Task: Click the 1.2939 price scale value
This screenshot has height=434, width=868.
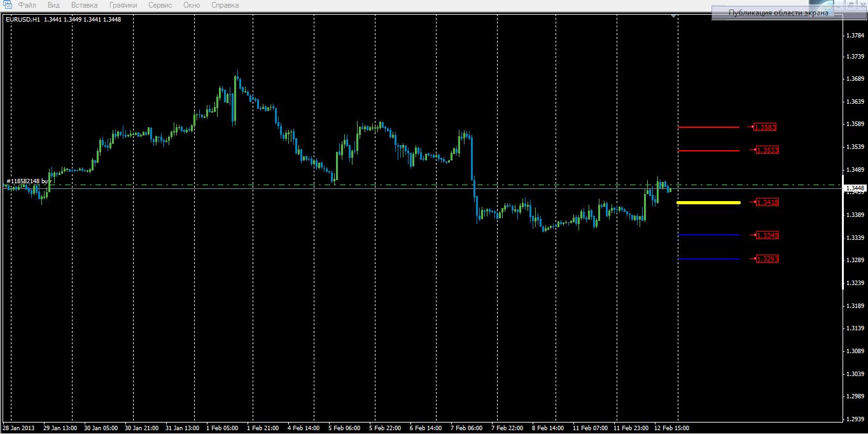Action: point(855,419)
